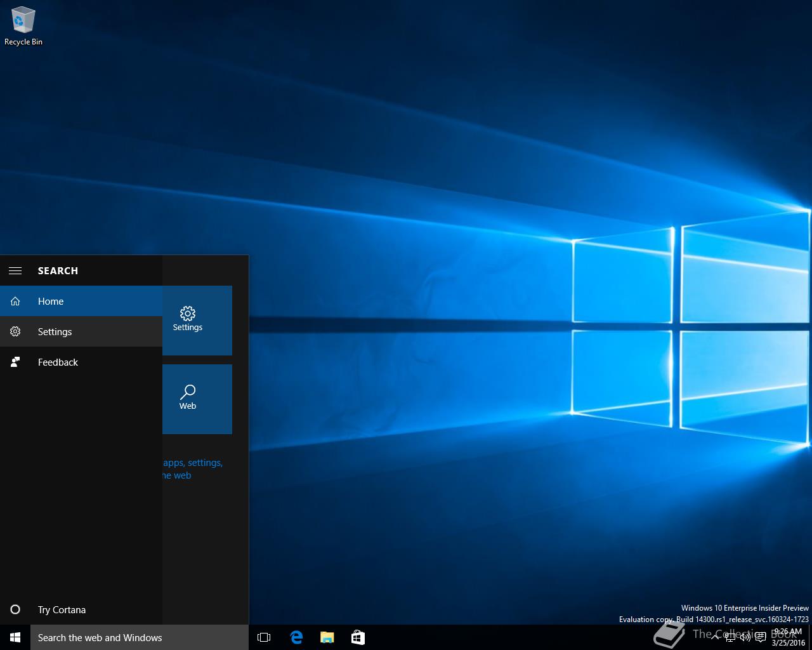
Task: Select Home in the search sidebar
Action: (x=81, y=301)
